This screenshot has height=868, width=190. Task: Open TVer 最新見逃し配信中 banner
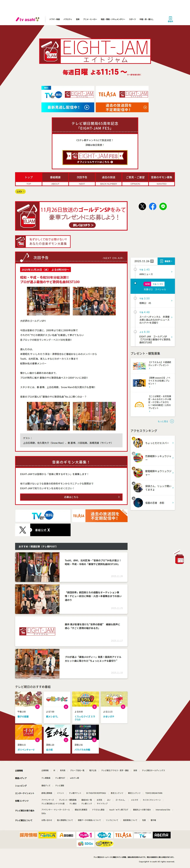coord(68,99)
